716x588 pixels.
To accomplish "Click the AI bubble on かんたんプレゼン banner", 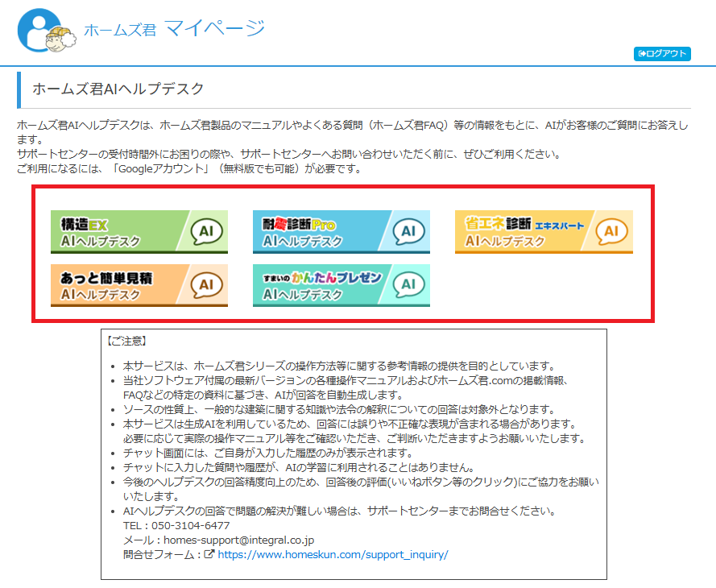I will (x=407, y=285).
